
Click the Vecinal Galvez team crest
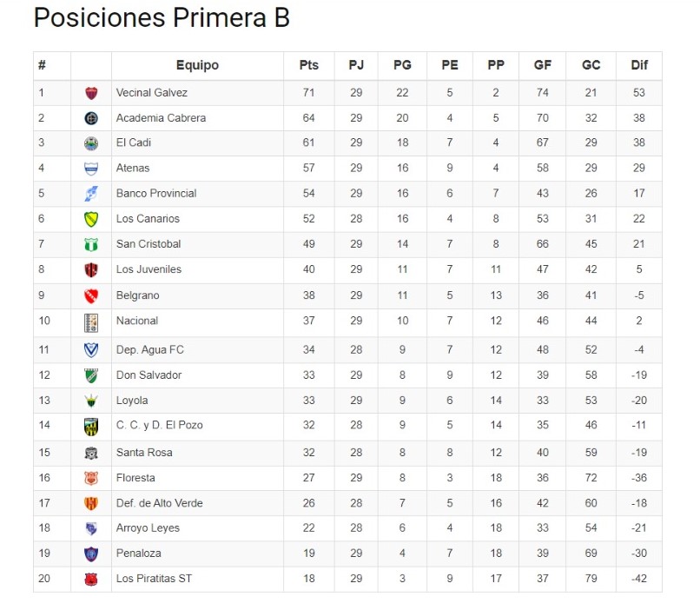pyautogui.click(x=91, y=93)
